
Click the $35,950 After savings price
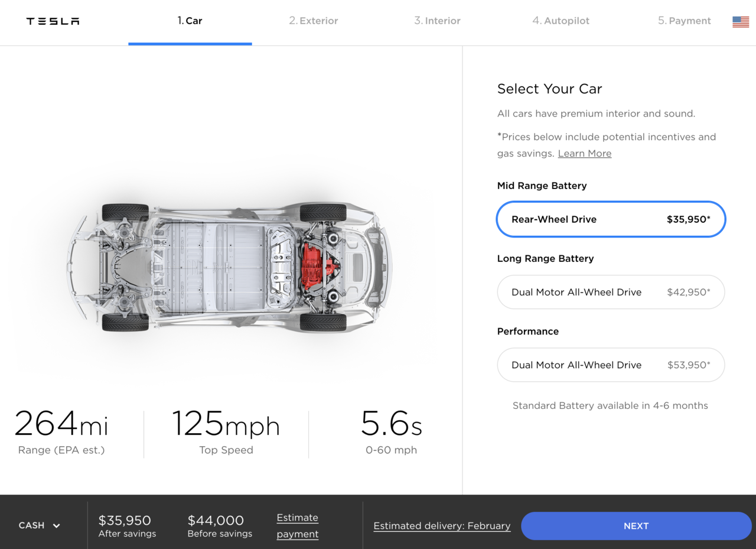[125, 521]
